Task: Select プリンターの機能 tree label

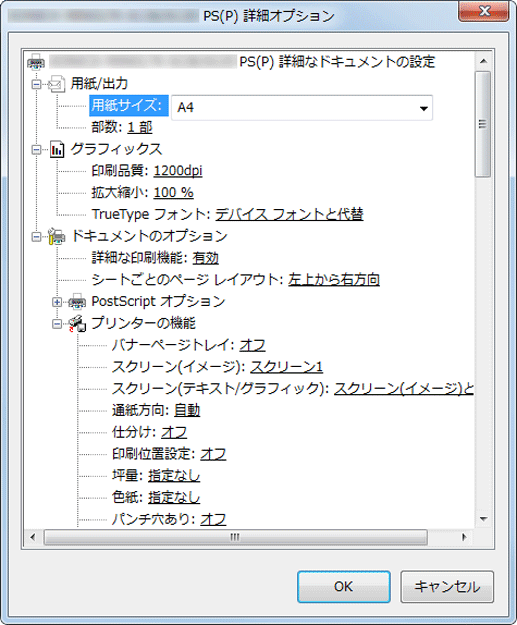Action: coord(143,323)
